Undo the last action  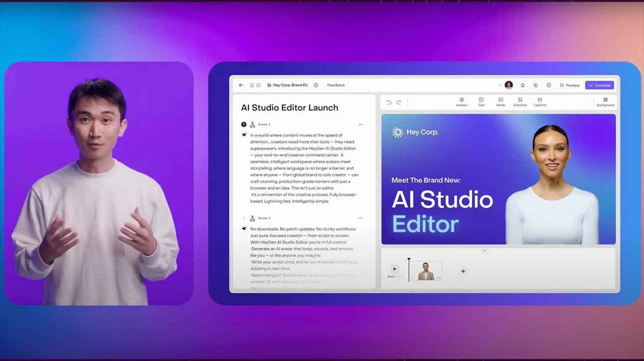point(389,102)
